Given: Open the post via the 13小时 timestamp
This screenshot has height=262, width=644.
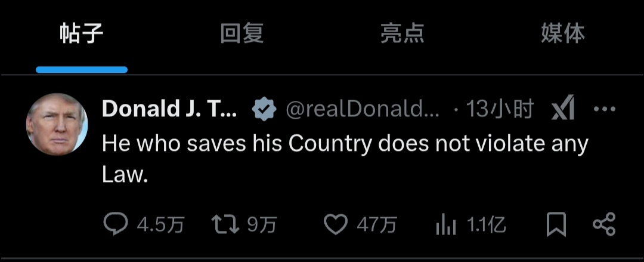Looking at the screenshot, I should coord(500,109).
